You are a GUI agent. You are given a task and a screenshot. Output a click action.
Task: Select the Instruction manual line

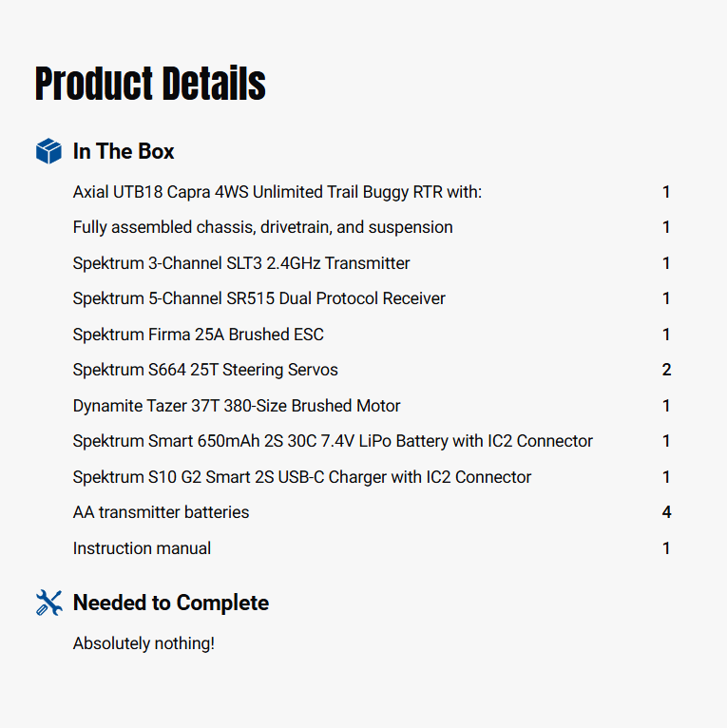coord(142,548)
